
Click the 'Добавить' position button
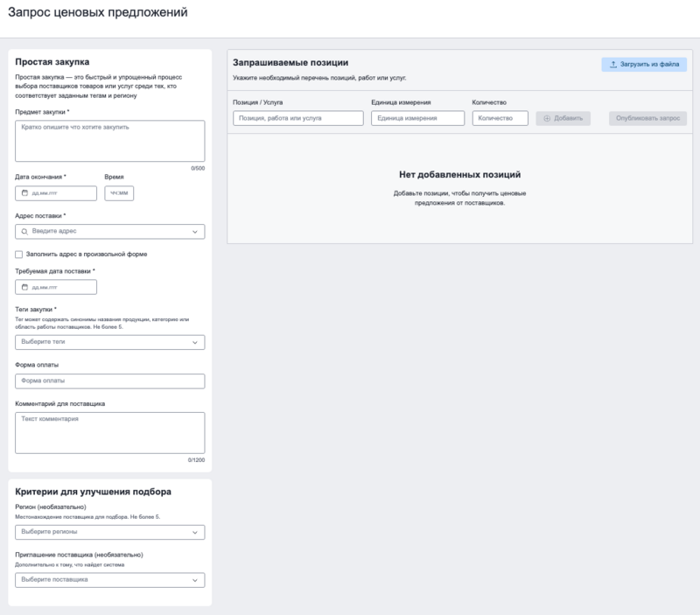[x=563, y=118]
